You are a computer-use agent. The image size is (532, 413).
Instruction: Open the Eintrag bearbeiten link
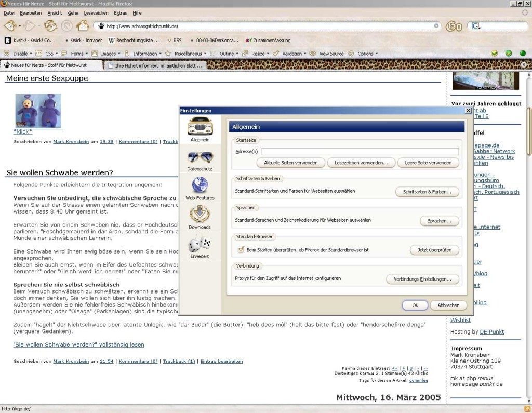[x=221, y=361]
